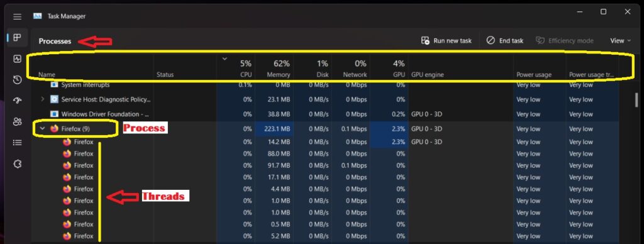Viewport: 644px width, 244px height.
Task: Click the vertical scrollbar thumb
Action: point(636,99)
